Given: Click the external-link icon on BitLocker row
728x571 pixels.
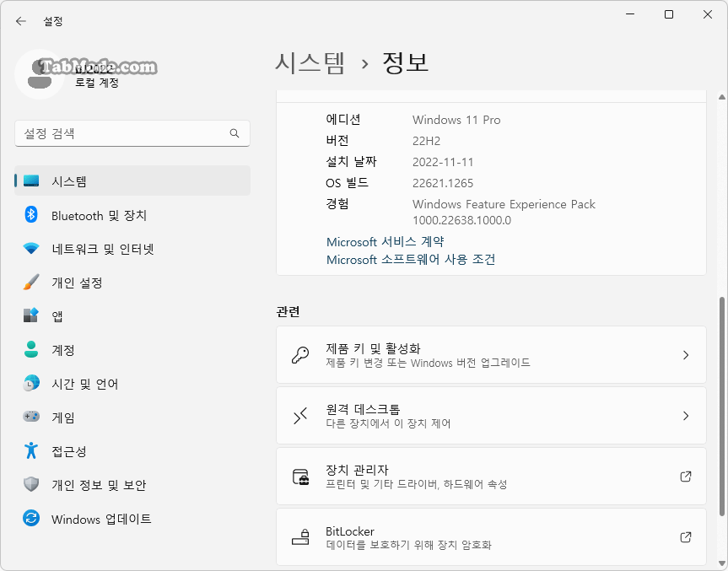Looking at the screenshot, I should point(685,537).
